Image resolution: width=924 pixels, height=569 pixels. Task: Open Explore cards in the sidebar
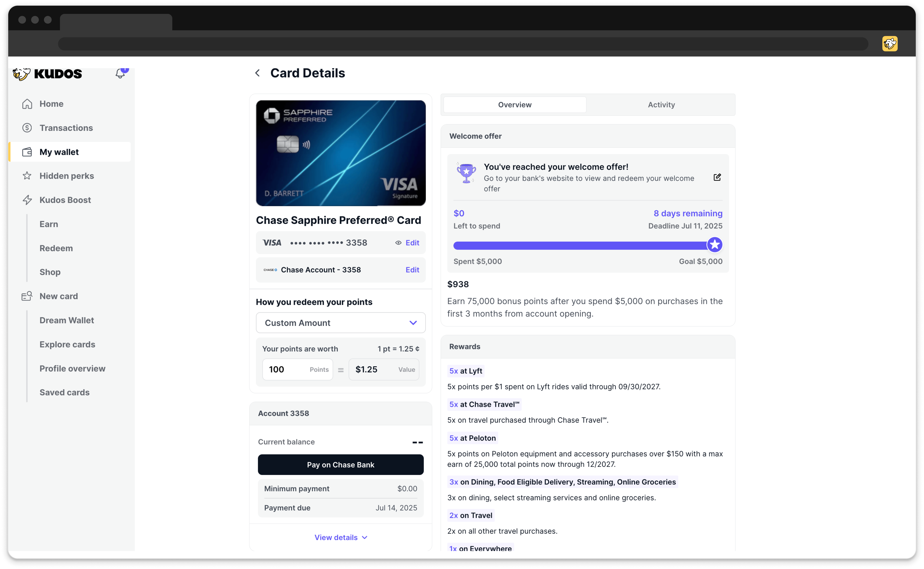67,344
